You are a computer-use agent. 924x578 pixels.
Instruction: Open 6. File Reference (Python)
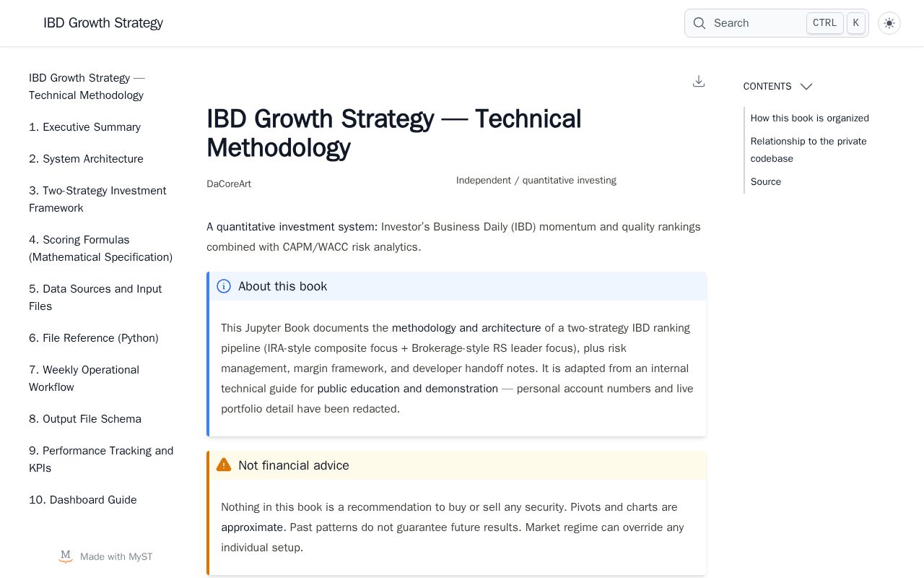(93, 338)
